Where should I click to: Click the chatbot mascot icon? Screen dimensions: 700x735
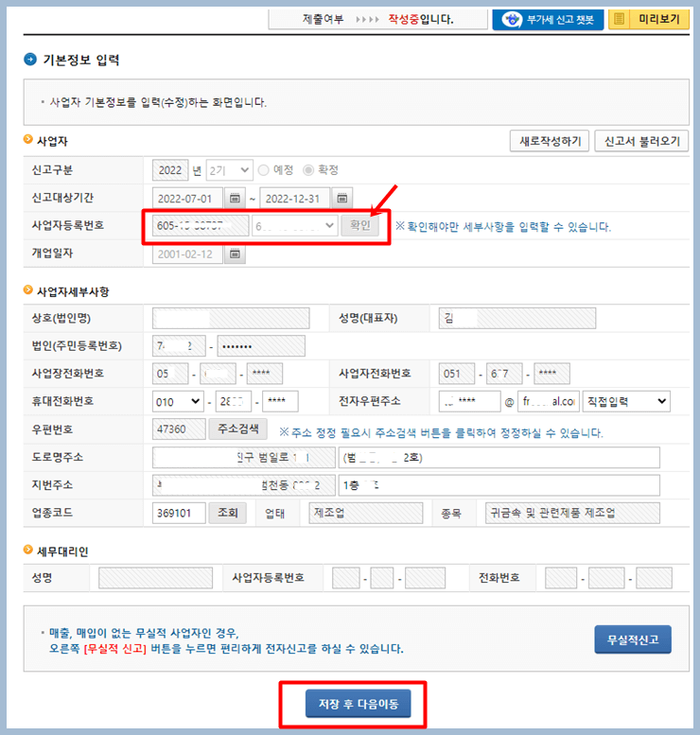tap(512, 19)
